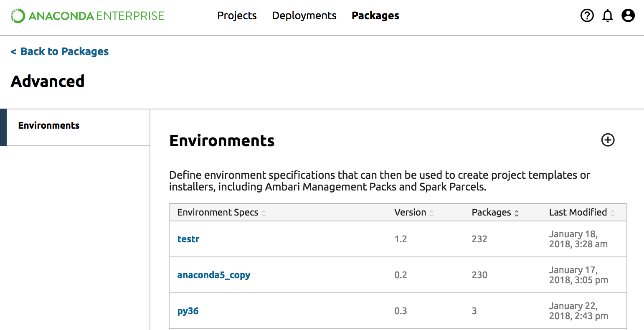Image resolution: width=644 pixels, height=330 pixels.
Task: Click the anaconda5_copy package count 230
Action: pyautogui.click(x=479, y=275)
